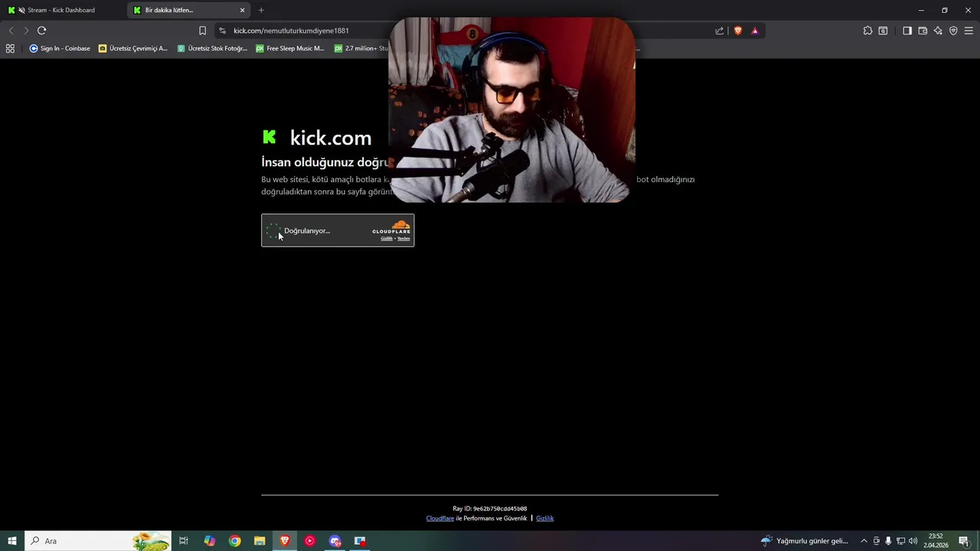The width and height of the screenshot is (980, 551).
Task: Open a new browser tab
Action: [261, 10]
